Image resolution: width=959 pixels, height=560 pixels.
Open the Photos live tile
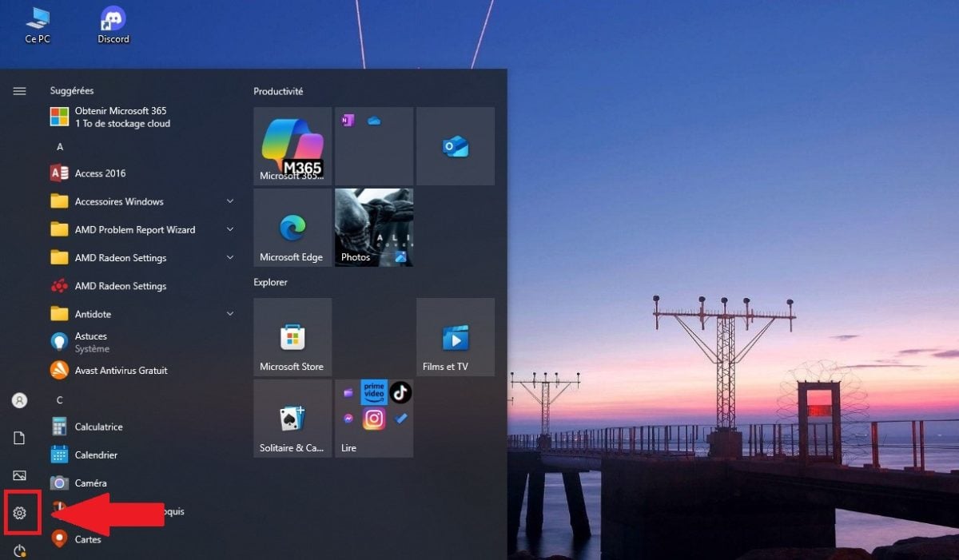click(373, 227)
